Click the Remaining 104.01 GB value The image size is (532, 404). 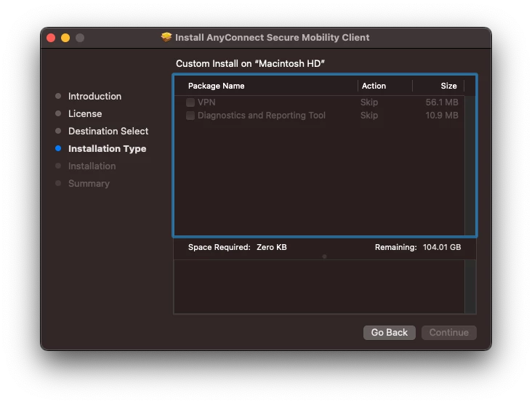pyautogui.click(x=442, y=247)
